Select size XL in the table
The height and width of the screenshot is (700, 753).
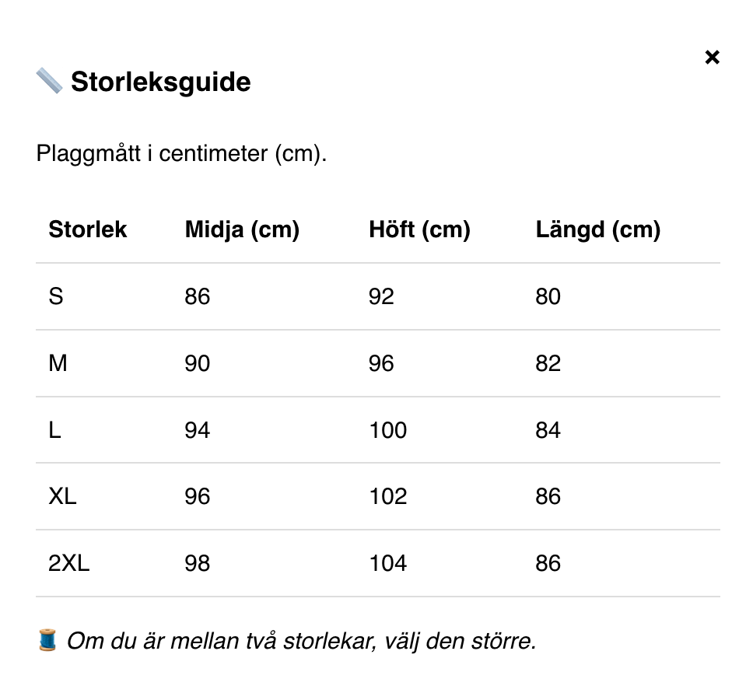pos(62,496)
